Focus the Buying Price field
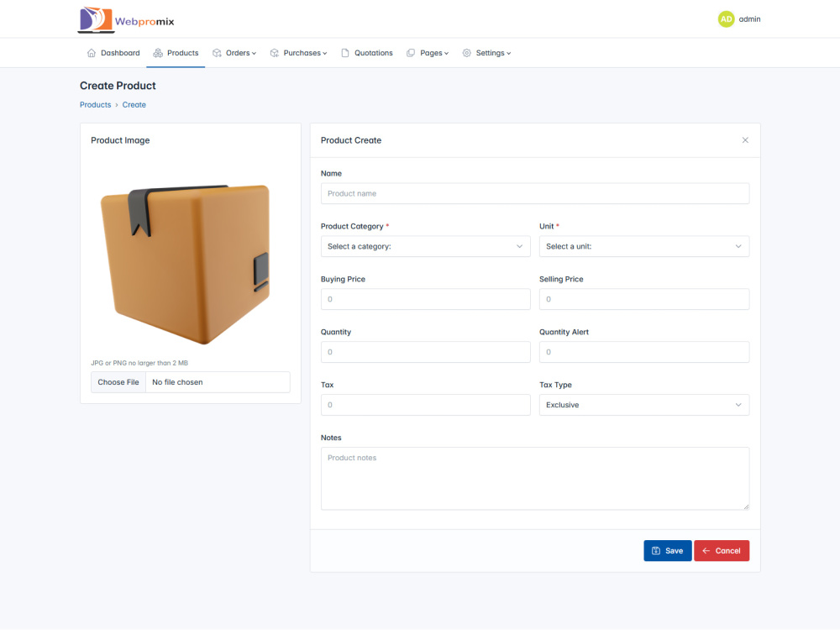Image resolution: width=840 pixels, height=630 pixels. coord(425,300)
